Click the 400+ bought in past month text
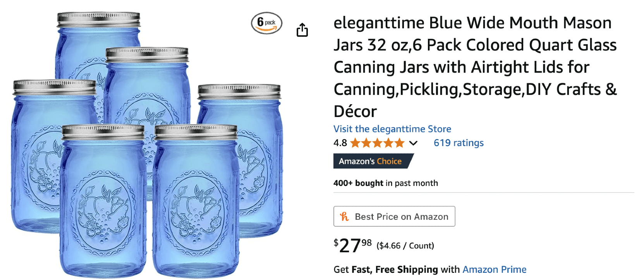Screen dimensions: 644x279 pos(386,183)
